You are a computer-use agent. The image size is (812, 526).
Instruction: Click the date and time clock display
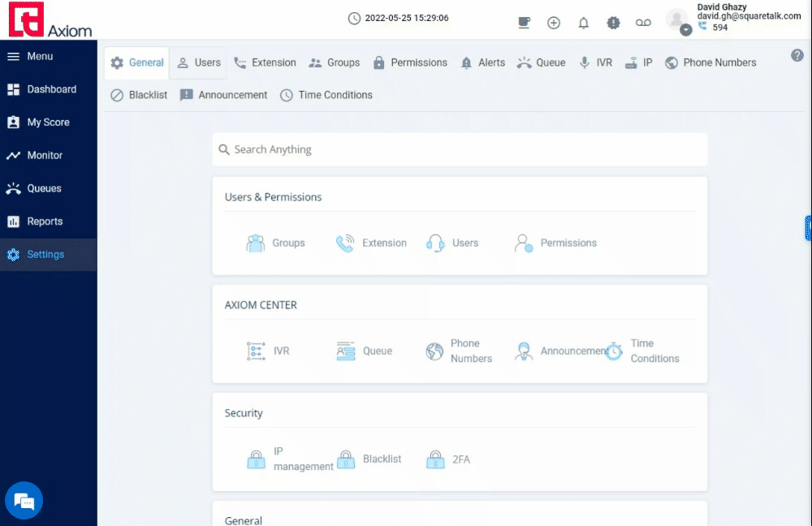click(x=398, y=18)
